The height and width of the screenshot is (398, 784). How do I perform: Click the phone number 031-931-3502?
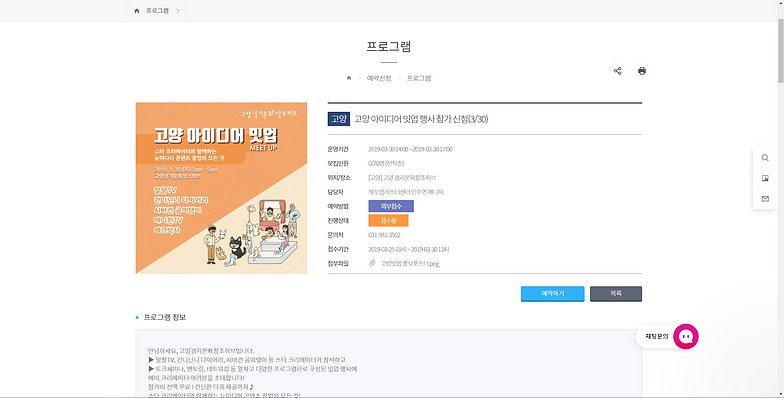[384, 235]
